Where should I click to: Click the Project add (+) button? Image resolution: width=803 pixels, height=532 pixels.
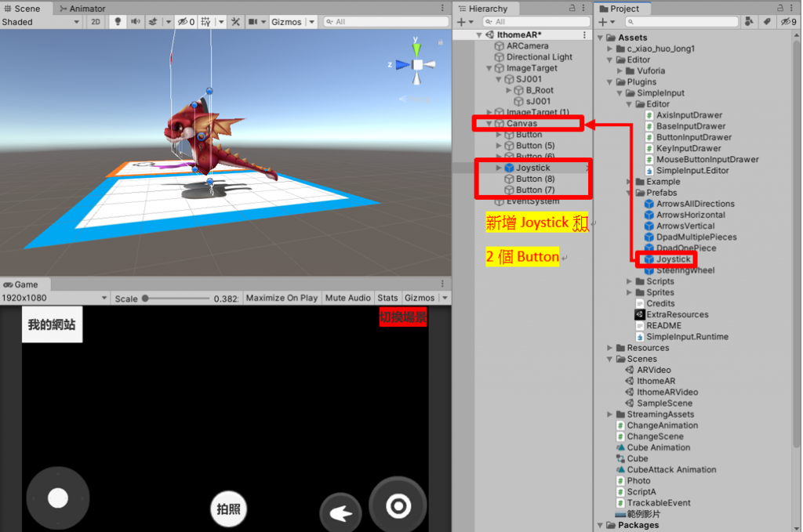click(x=603, y=21)
